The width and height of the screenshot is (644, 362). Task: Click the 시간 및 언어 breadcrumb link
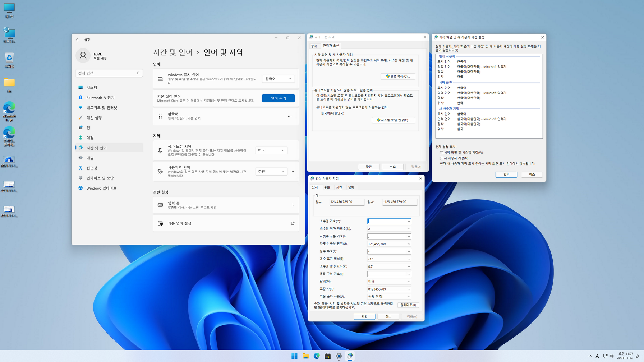[x=173, y=52]
